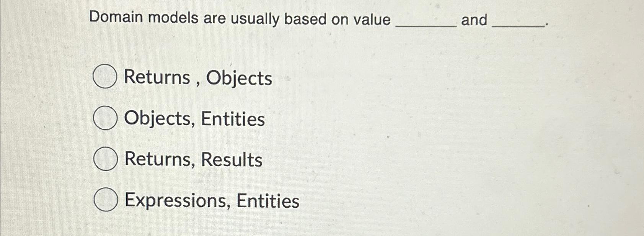Click the "Expressions, Entities" answer text
The height and width of the screenshot is (236, 644).
pos(212,200)
